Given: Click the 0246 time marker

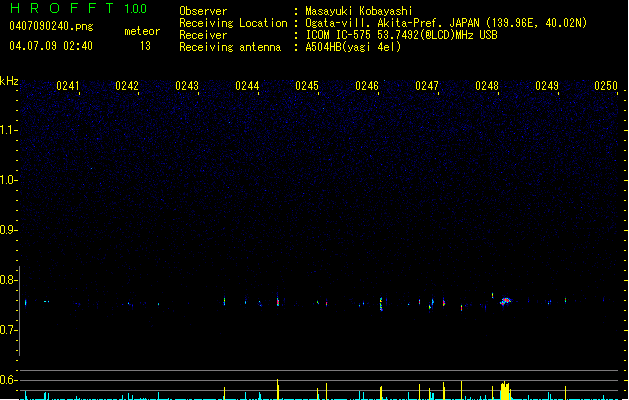Looking at the screenshot, I should point(367,86).
